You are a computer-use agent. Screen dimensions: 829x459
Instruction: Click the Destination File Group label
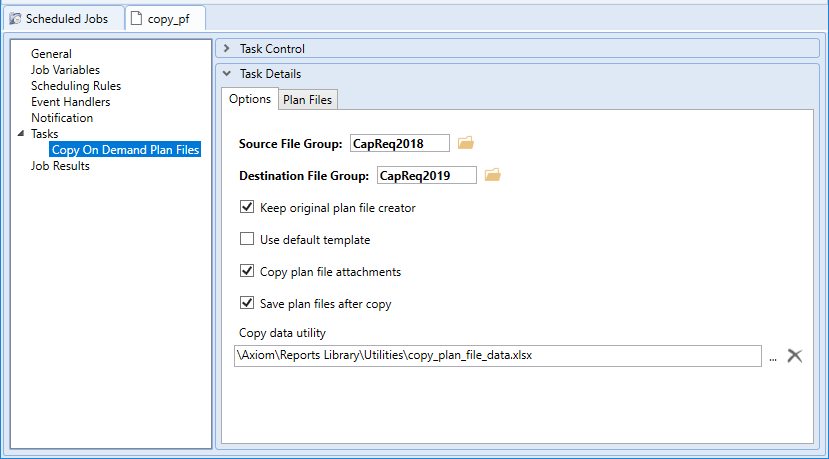pos(304,176)
